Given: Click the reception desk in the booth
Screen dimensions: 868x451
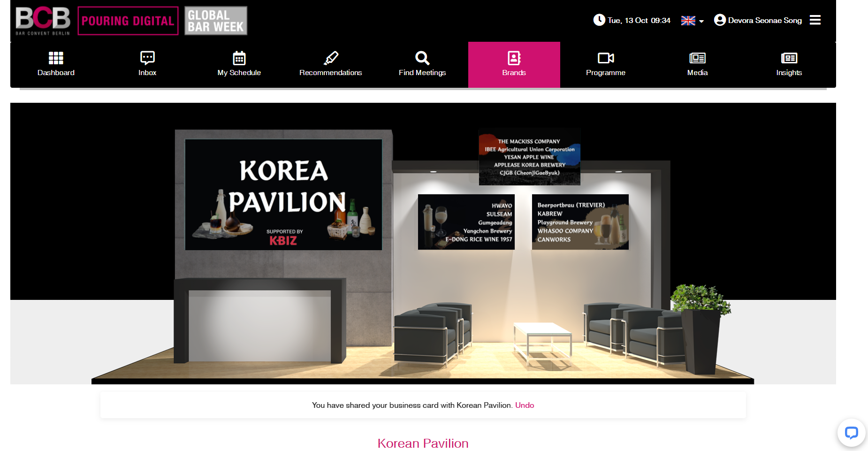Looking at the screenshot, I should 260,321.
